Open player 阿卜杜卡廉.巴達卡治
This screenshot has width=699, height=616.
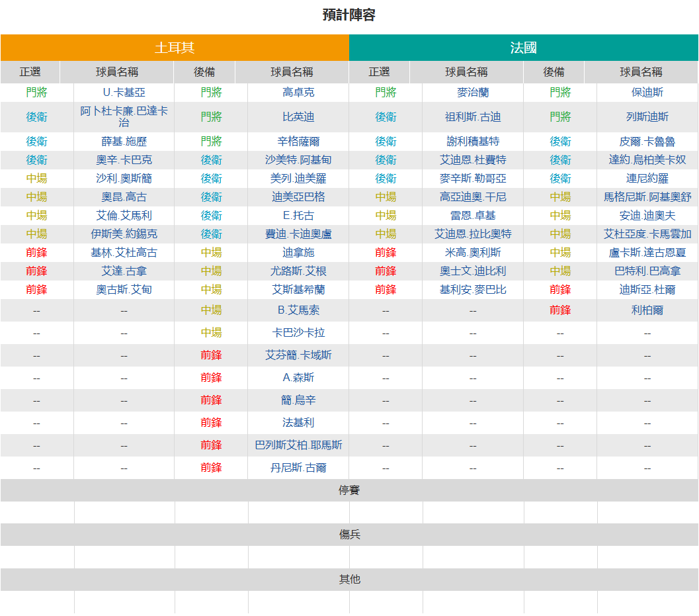coord(124,117)
